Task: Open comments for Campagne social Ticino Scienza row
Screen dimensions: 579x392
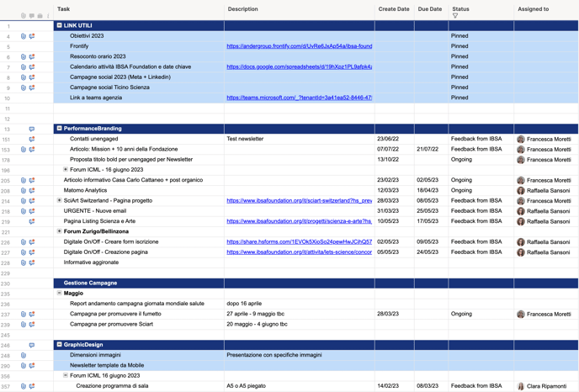Action: coord(32,87)
